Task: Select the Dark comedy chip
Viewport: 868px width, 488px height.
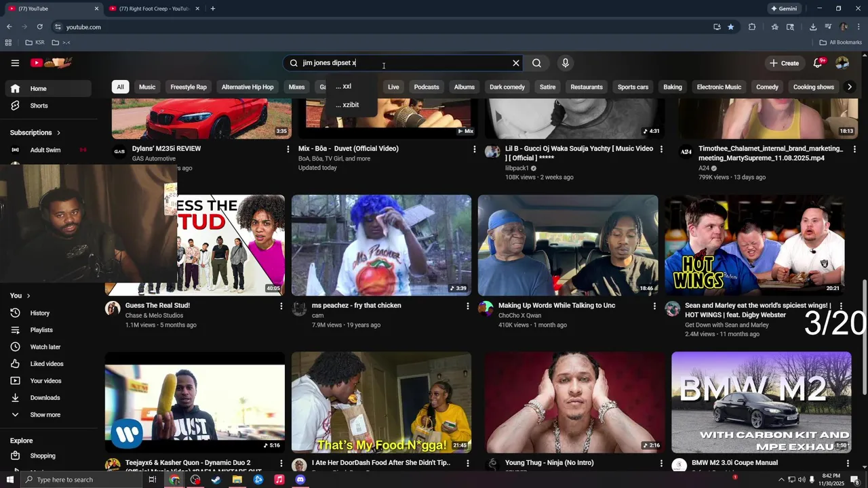Action: coord(507,87)
